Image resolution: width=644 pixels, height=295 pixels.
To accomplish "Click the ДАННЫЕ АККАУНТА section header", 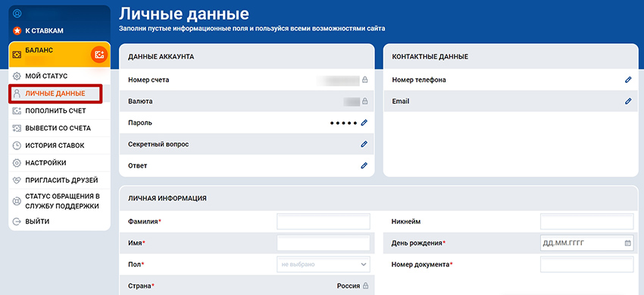I will (161, 57).
